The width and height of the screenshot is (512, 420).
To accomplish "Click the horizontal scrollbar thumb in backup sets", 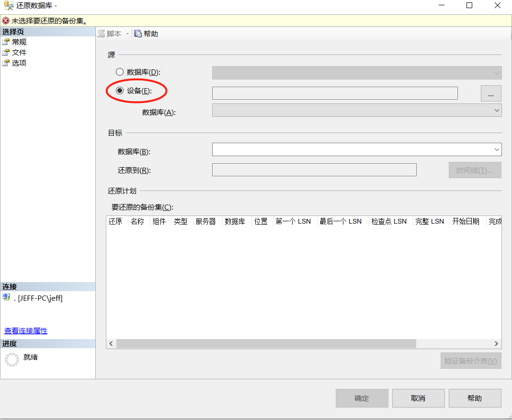I will click(266, 343).
